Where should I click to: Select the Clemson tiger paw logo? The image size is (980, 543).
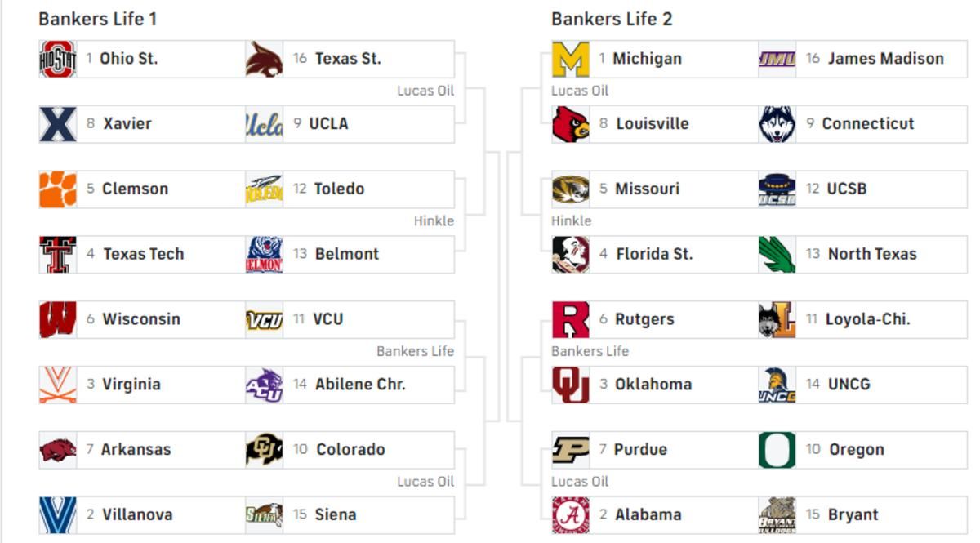58,189
